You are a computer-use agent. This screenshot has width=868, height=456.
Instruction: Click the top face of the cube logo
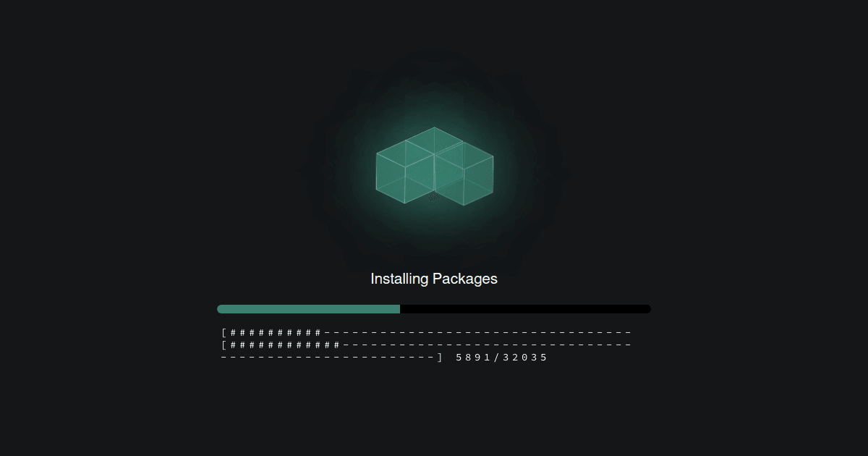(x=434, y=140)
